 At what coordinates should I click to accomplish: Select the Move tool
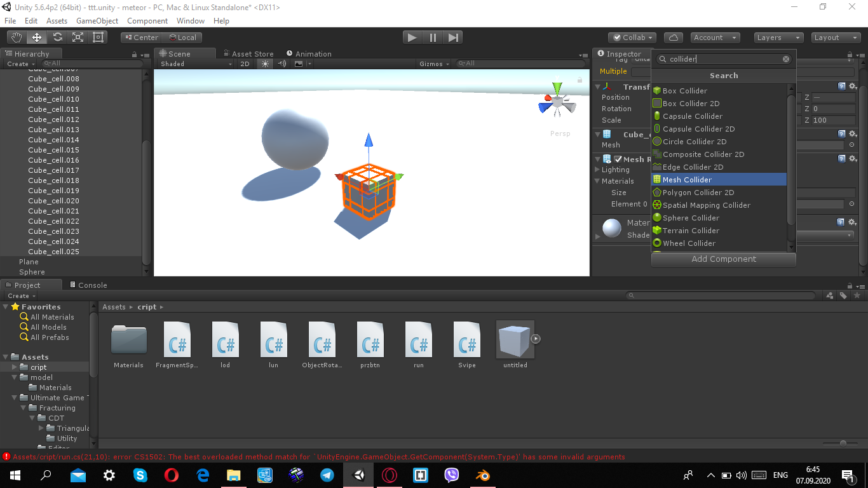37,37
